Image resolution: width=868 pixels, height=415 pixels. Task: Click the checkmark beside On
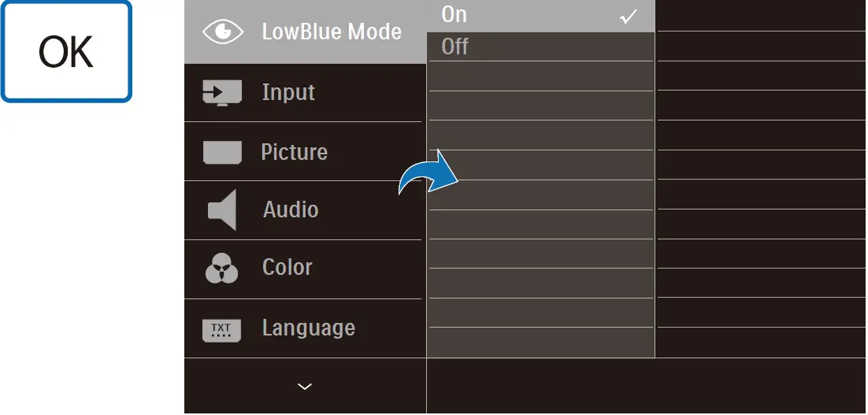629,17
